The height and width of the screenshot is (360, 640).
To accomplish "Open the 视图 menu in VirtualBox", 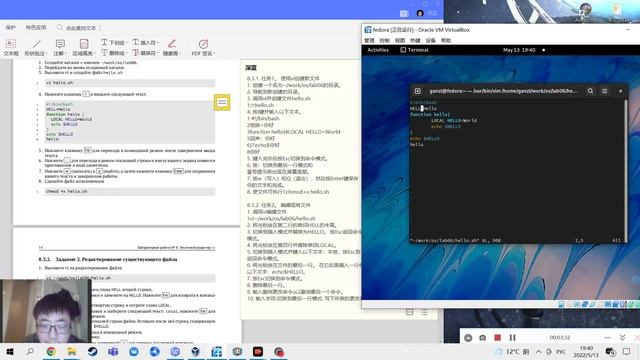I will (400, 40).
